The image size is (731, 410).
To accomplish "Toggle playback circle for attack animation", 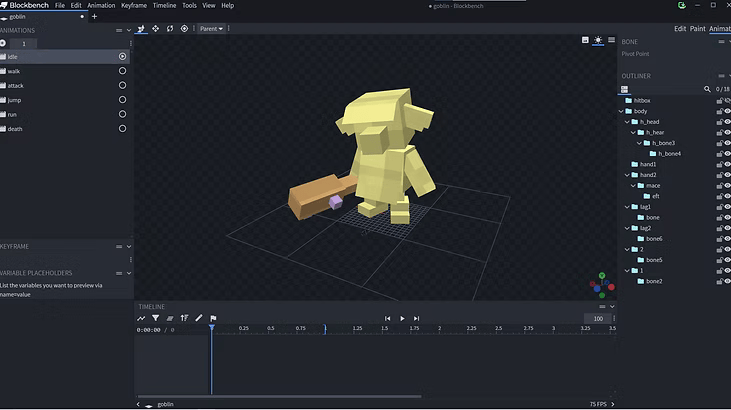I will point(122,85).
